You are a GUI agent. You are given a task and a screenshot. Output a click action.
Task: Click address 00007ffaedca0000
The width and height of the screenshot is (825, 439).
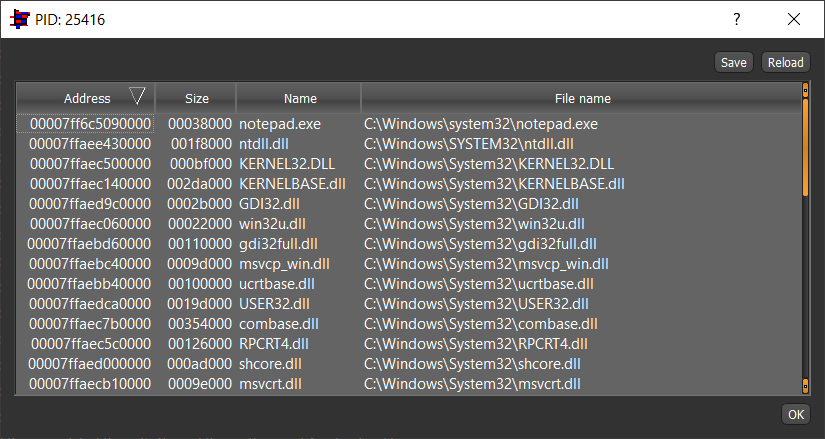tap(90, 304)
